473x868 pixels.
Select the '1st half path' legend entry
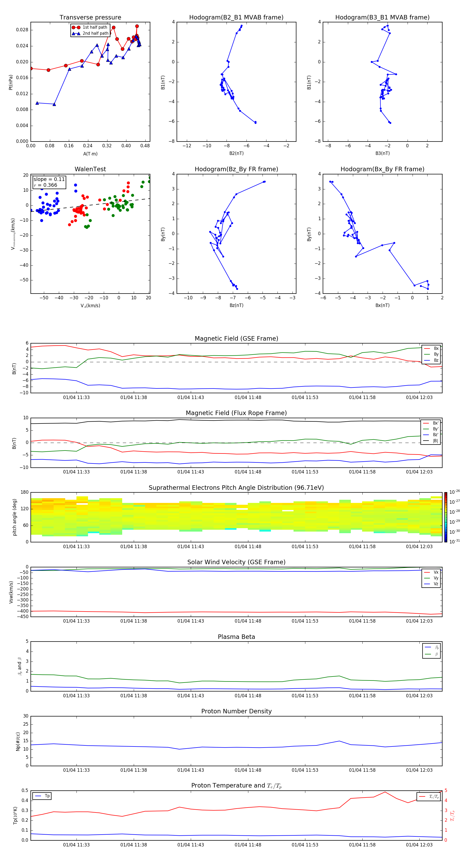90,27
